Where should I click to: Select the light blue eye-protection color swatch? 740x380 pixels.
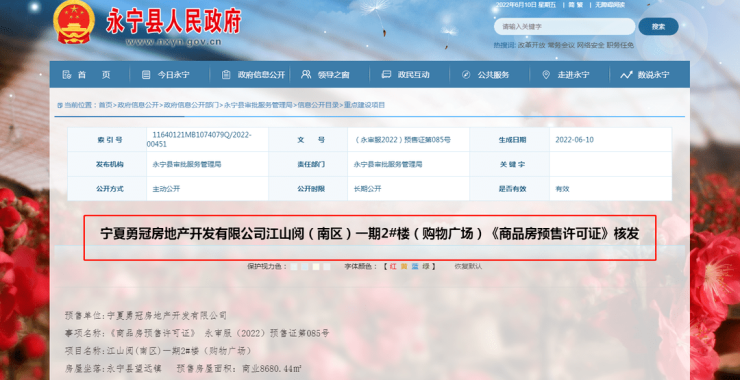[305, 267]
